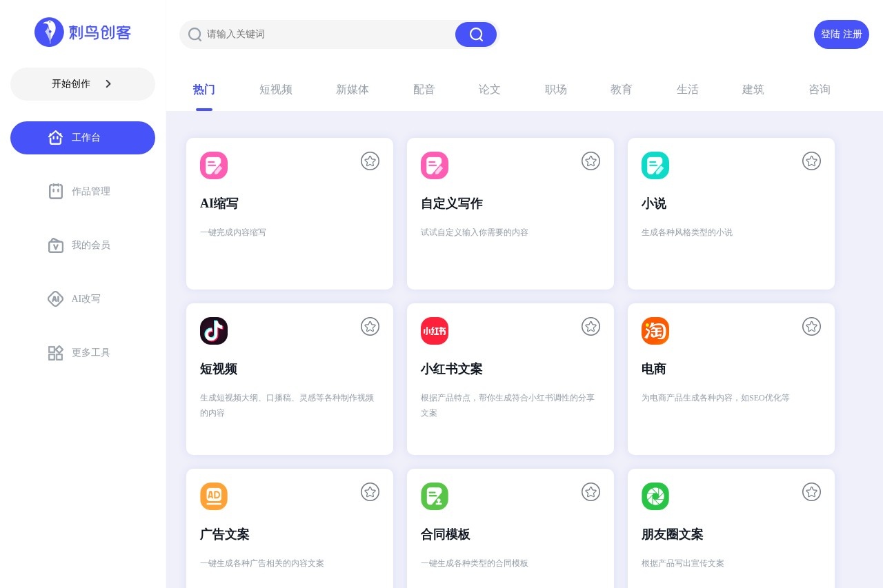Click the green 合同模板 icon
883x588 pixels.
click(435, 496)
